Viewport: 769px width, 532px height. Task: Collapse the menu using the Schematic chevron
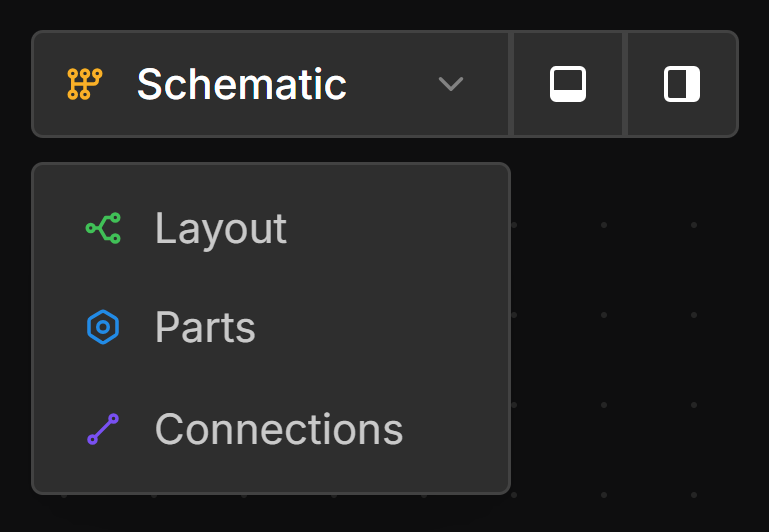451,84
